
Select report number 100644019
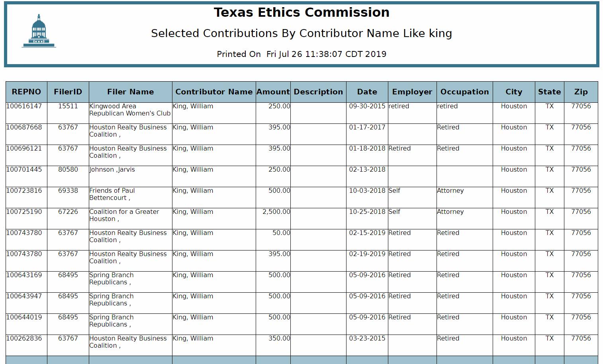(24, 317)
